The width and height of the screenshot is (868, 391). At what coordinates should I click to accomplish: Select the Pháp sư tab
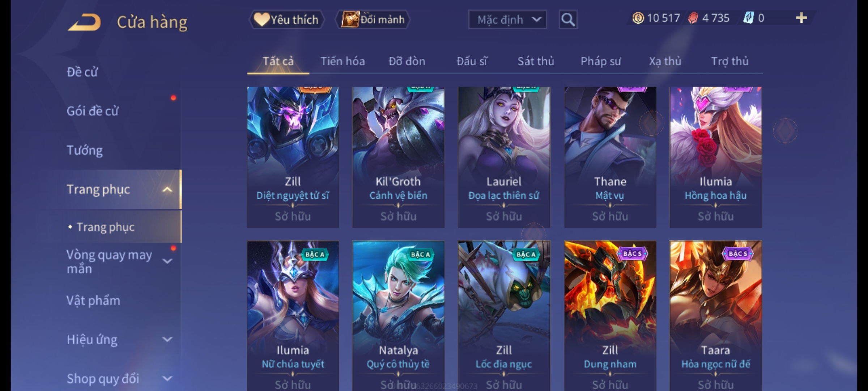tap(601, 61)
